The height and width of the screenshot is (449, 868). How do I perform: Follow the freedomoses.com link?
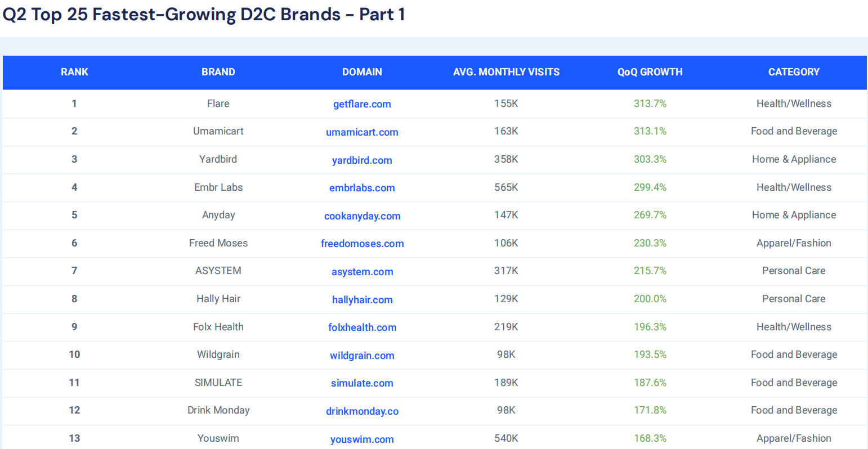click(x=362, y=244)
